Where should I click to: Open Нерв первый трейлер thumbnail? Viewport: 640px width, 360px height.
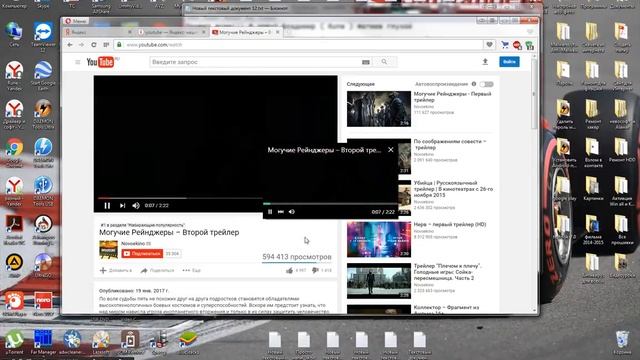[x=379, y=240]
